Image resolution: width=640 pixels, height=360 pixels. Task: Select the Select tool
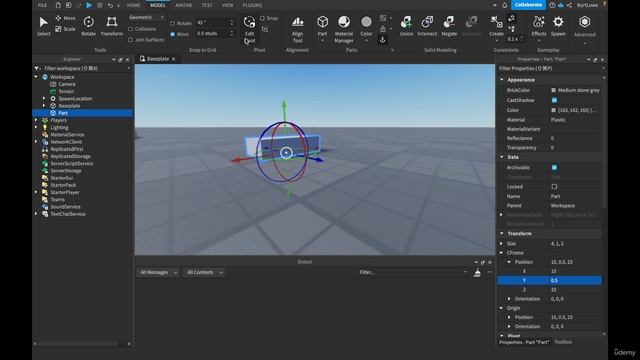tap(43, 26)
